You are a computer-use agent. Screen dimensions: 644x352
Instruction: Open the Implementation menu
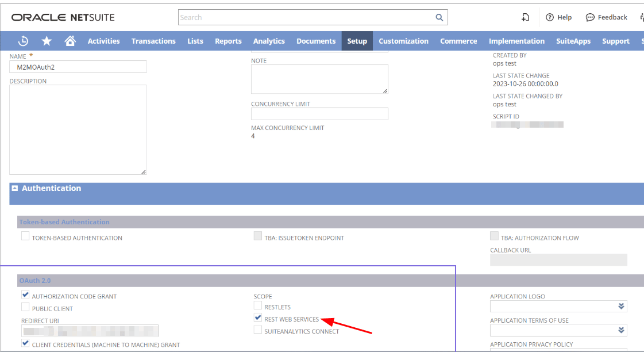(516, 41)
